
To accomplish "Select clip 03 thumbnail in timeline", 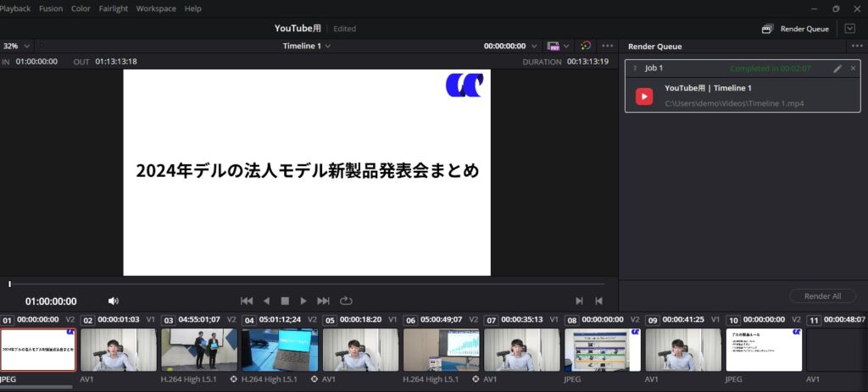I will point(199,350).
